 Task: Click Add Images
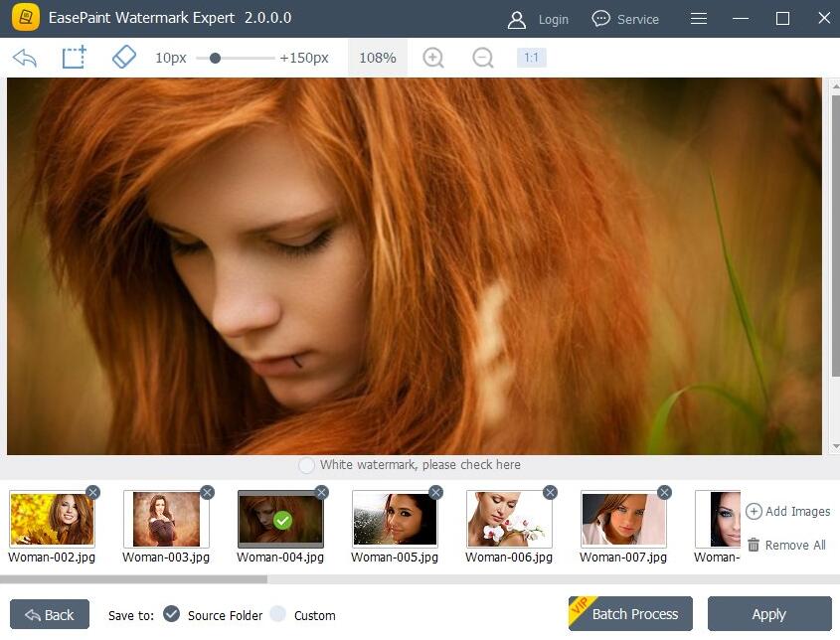click(x=787, y=512)
